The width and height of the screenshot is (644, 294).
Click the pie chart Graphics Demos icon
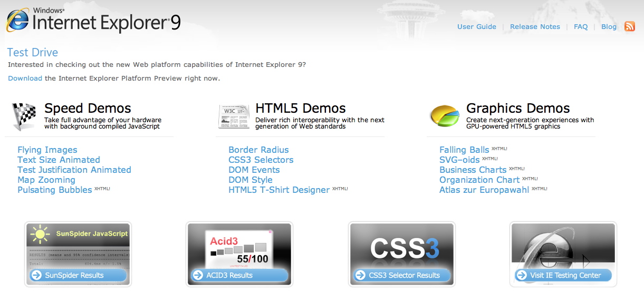(x=445, y=116)
